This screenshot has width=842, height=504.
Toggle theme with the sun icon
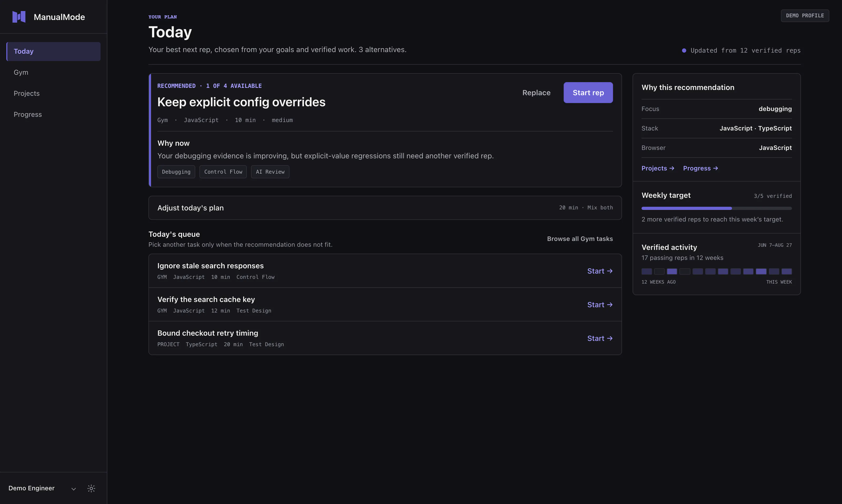pyautogui.click(x=91, y=488)
